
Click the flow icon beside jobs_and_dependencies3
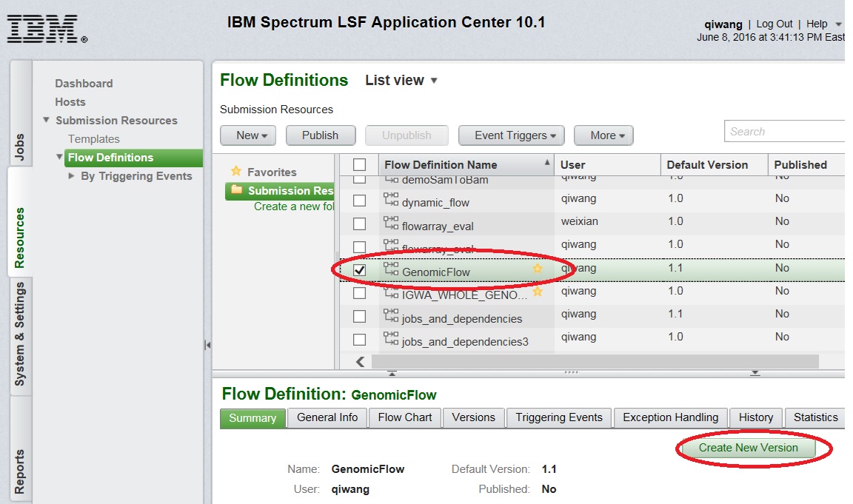pyautogui.click(x=391, y=338)
